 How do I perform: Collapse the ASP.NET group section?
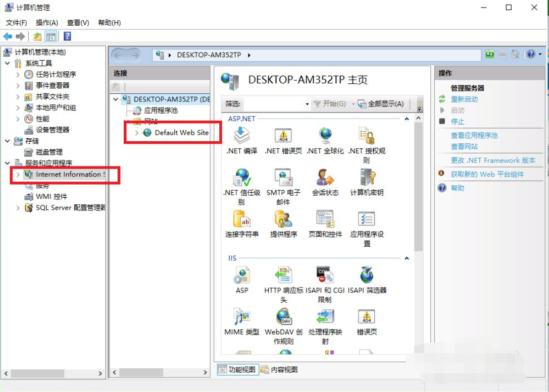coord(407,119)
